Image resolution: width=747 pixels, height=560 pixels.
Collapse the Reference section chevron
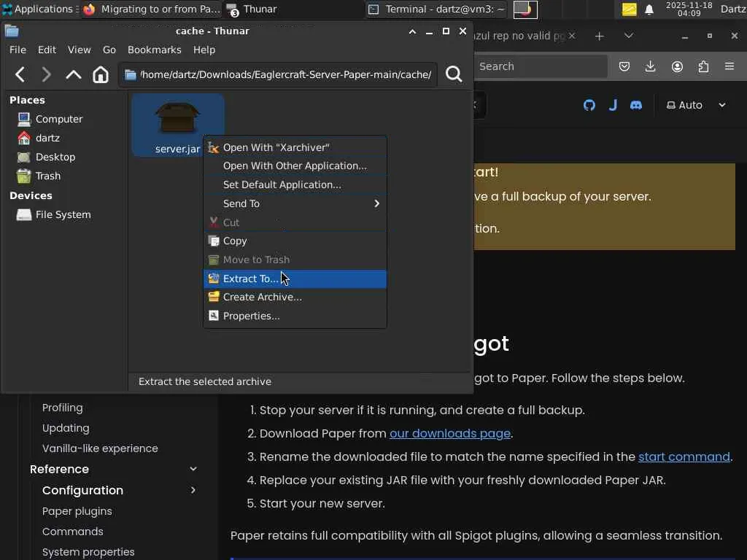[x=193, y=470]
